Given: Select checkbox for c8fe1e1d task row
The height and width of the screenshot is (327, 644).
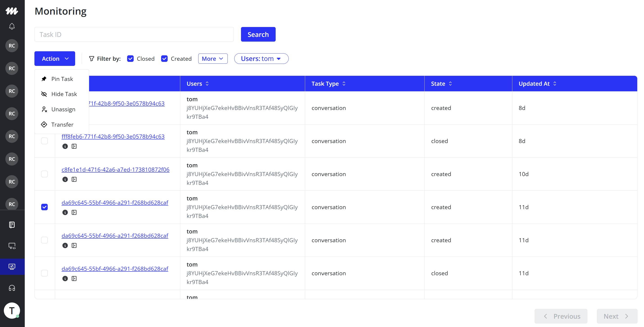Looking at the screenshot, I should [45, 174].
